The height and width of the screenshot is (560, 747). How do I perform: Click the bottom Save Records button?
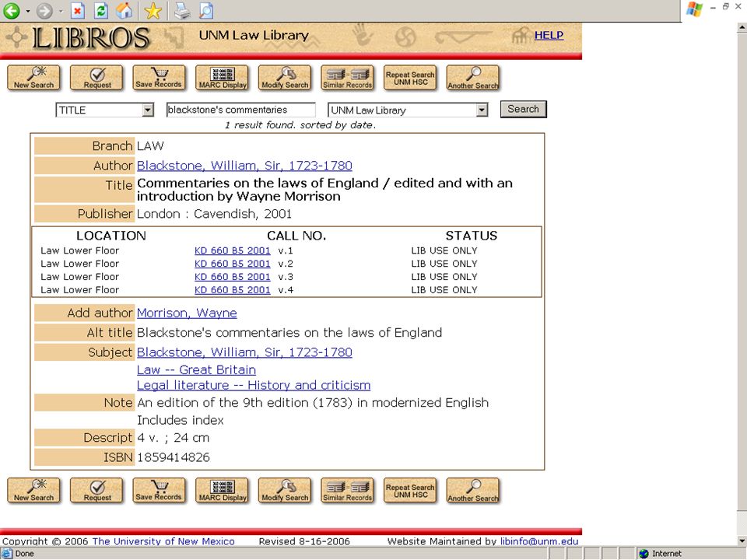pyautogui.click(x=159, y=491)
